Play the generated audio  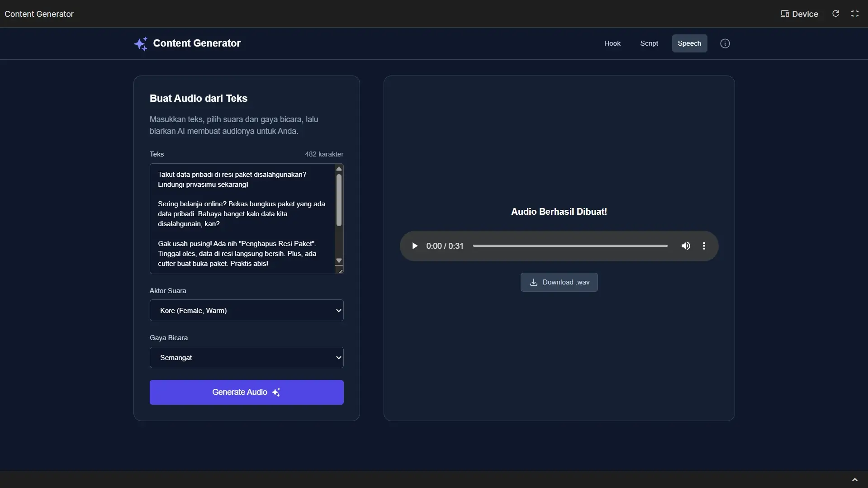click(x=414, y=246)
